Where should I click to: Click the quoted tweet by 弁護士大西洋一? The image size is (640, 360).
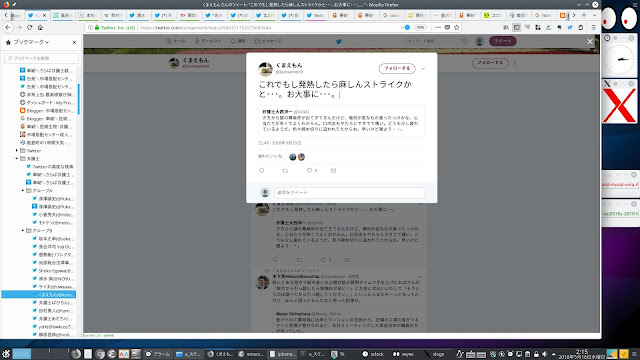point(341,121)
